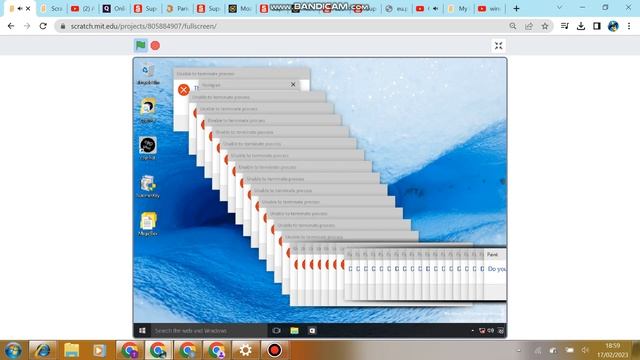The height and width of the screenshot is (360, 640).
Task: Close the active Scratch tab
Action: tap(28, 9)
